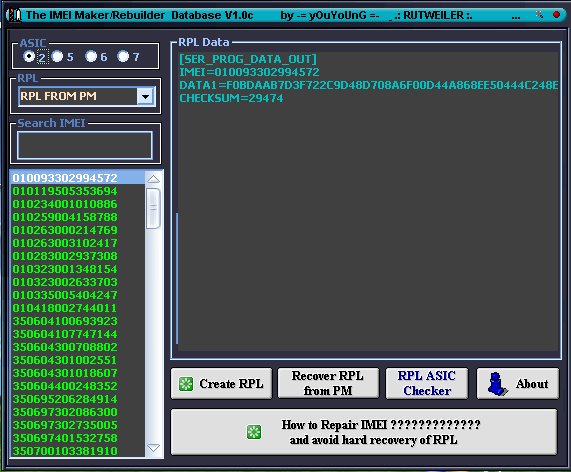Click the green Create RPL icon
Viewport: 571px width, 472px height.
tap(186, 384)
